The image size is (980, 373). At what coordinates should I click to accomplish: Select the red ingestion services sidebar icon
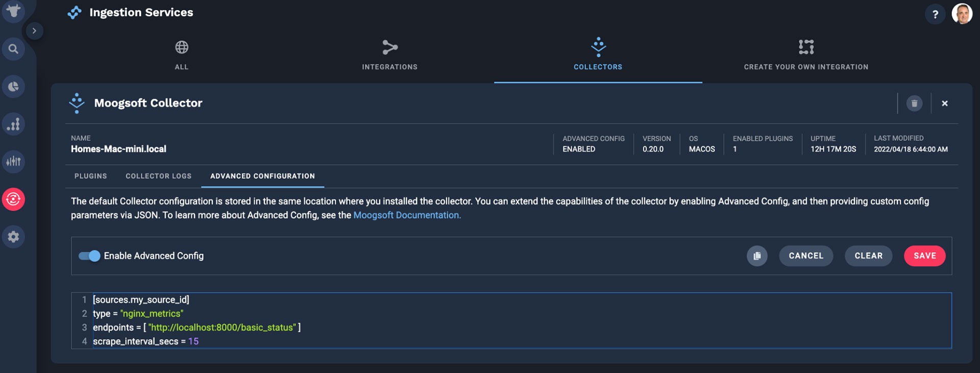pos(13,199)
